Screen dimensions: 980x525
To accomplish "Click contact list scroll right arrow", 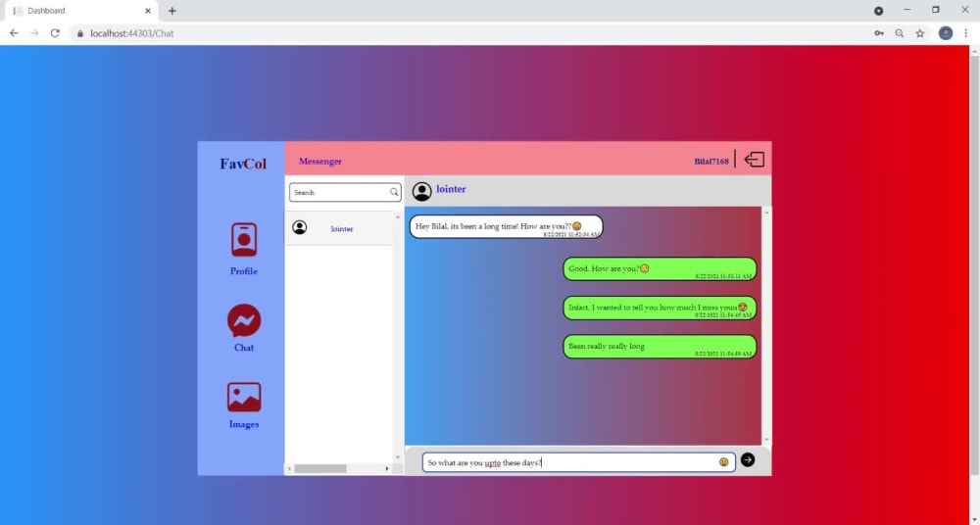I will [387, 468].
